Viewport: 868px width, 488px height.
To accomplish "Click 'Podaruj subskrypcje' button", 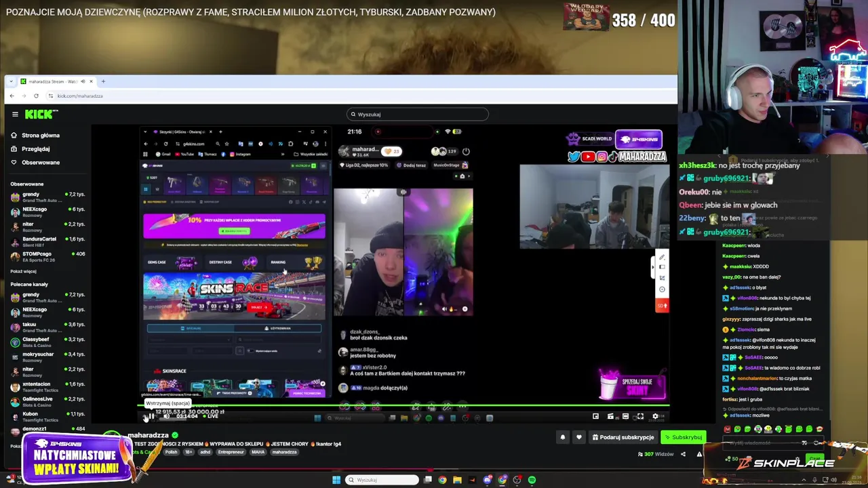I will [623, 437].
